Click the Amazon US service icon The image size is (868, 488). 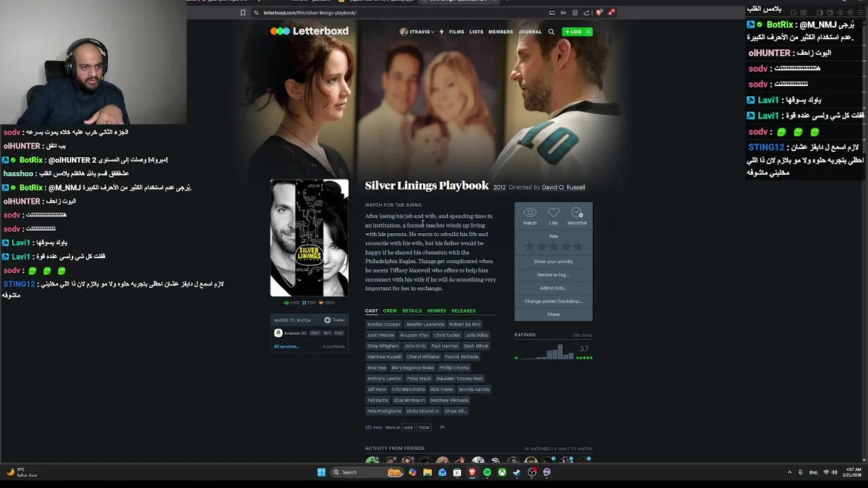278,333
